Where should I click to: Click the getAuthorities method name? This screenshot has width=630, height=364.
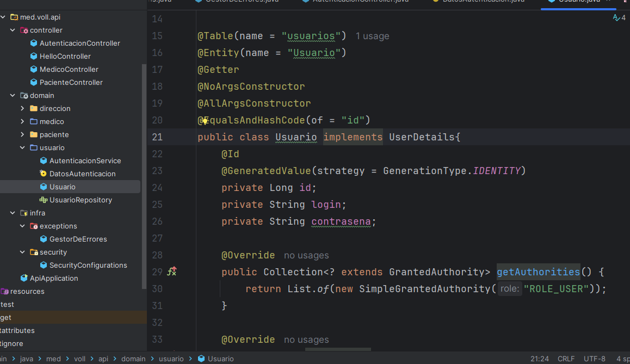pos(539,273)
